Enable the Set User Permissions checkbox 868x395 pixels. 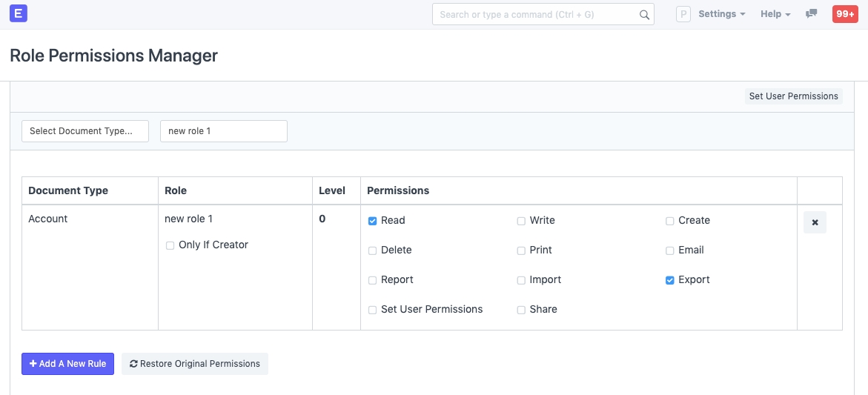coord(373,310)
